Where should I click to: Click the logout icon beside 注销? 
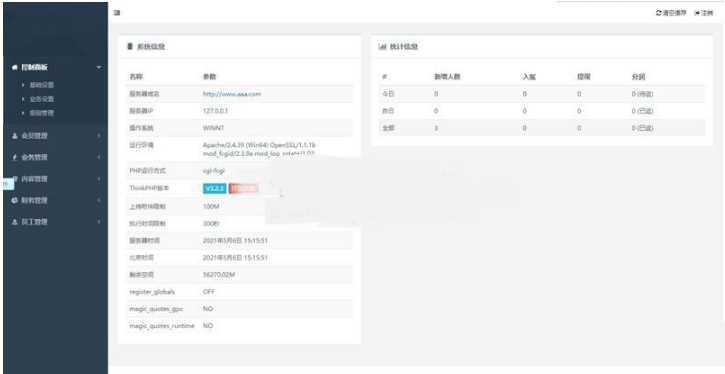[x=697, y=13]
